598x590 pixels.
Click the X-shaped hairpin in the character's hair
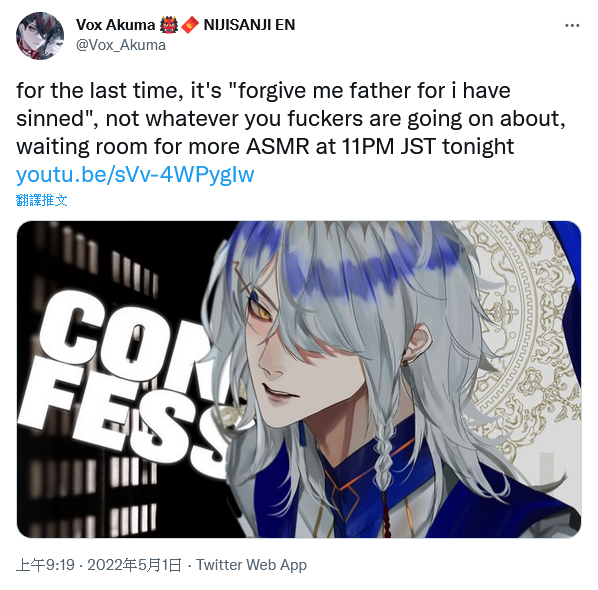(x=243, y=275)
